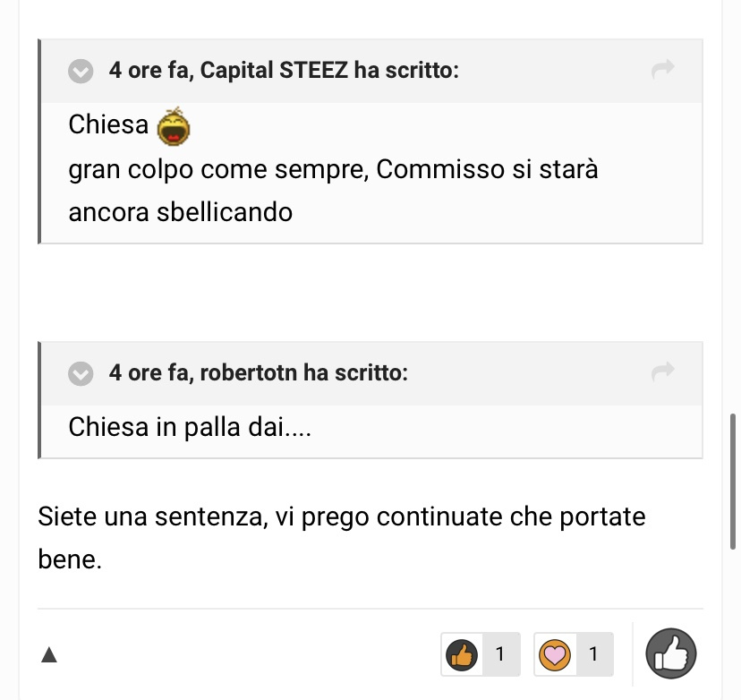The width and height of the screenshot is (741, 700).
Task: Click the laughing emoji after Chiesa
Action: pyautogui.click(x=174, y=126)
